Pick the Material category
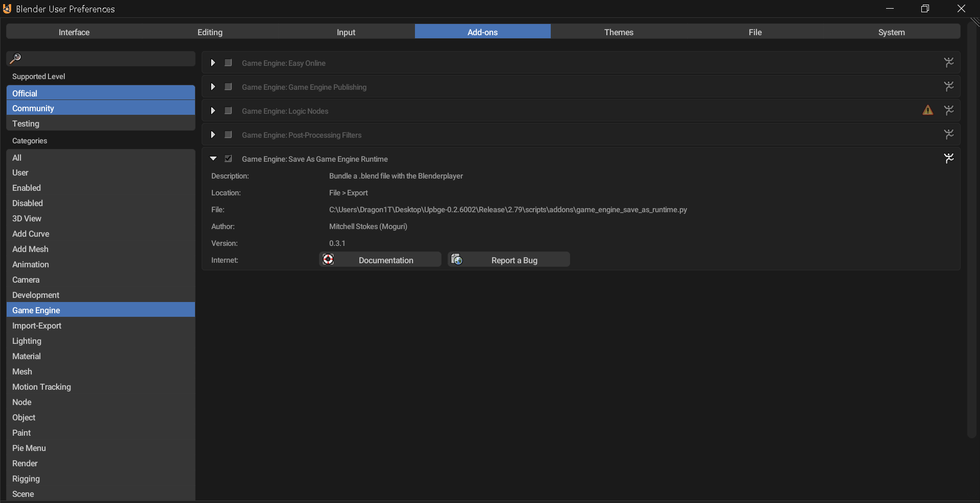980x503 pixels. [101, 356]
